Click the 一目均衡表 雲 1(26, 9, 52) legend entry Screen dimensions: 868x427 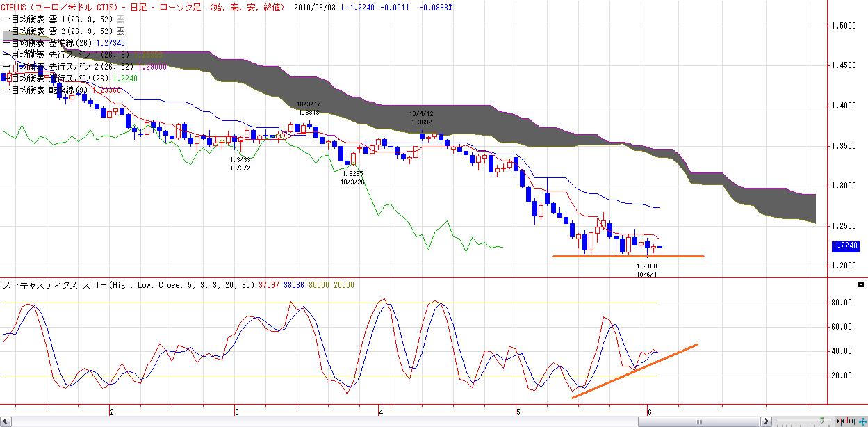[64, 21]
